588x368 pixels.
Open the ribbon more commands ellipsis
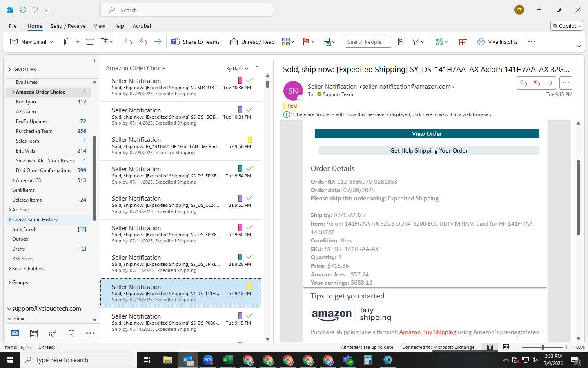click(532, 42)
